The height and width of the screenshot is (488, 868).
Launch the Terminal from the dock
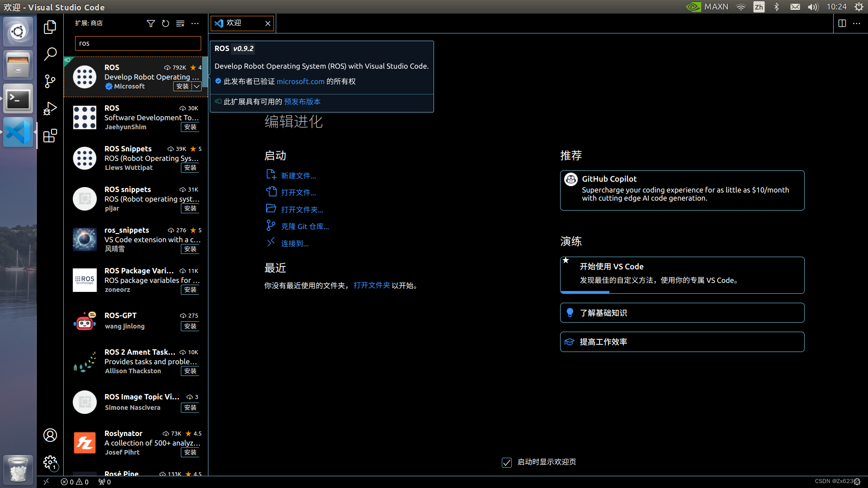click(18, 99)
